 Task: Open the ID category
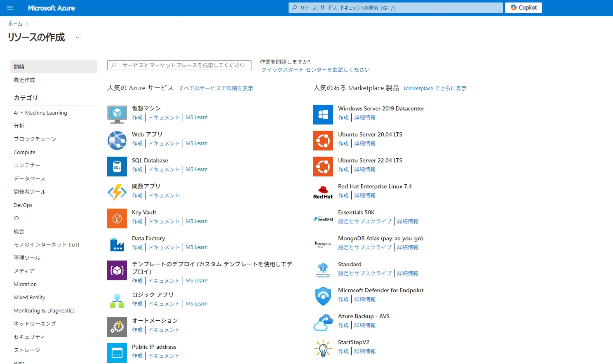pyautogui.click(x=16, y=218)
